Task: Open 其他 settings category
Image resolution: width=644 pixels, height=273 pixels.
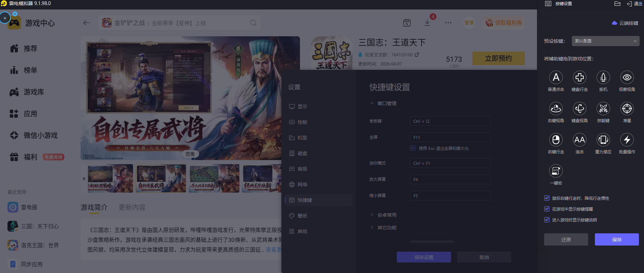Action: point(318,231)
